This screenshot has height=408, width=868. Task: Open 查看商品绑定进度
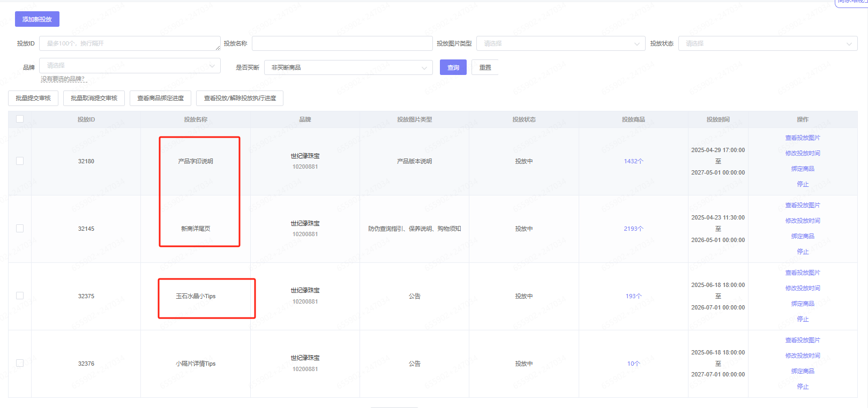coord(160,98)
